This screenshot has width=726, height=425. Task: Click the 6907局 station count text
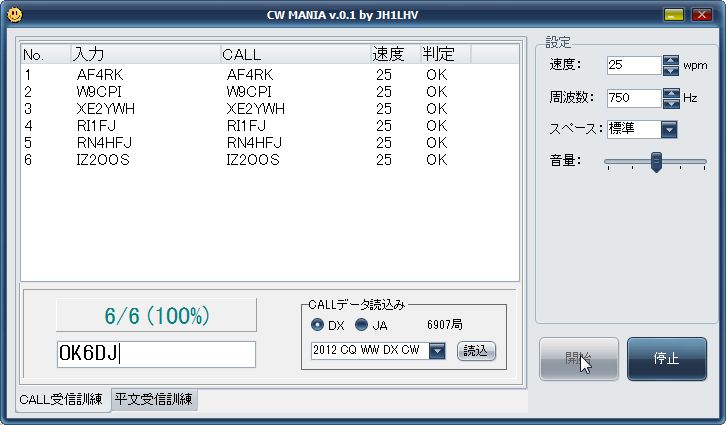(x=444, y=325)
